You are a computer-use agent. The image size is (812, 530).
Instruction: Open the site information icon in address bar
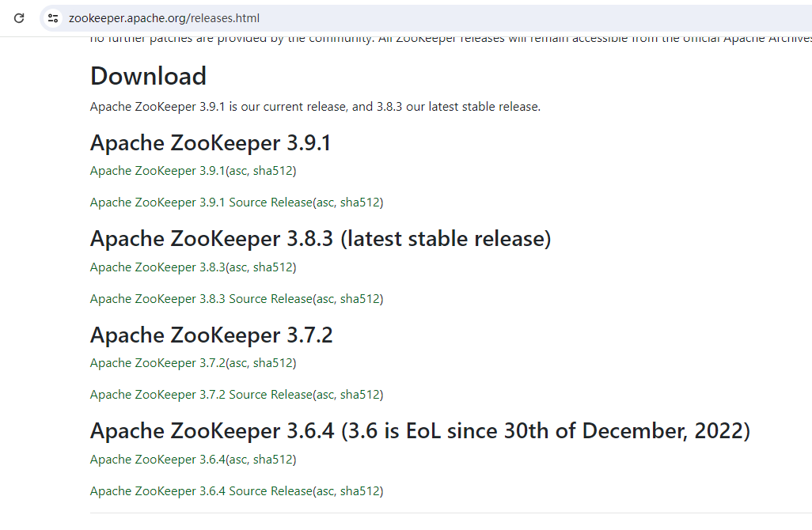(53, 18)
